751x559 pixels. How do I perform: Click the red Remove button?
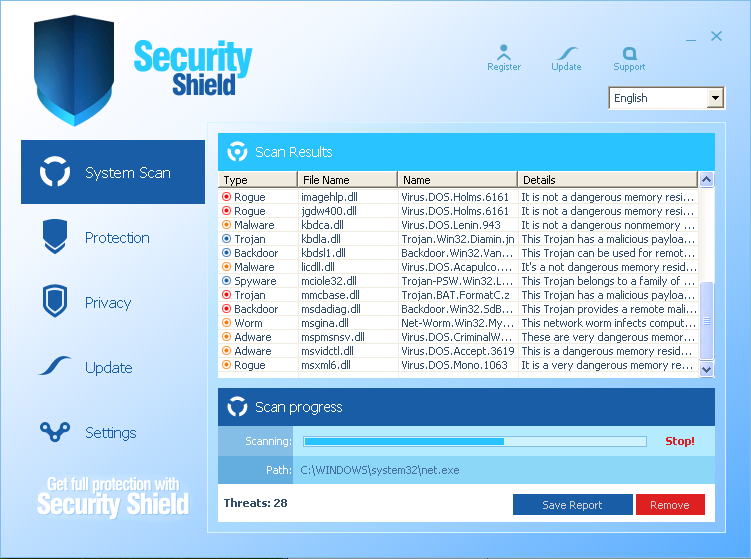670,504
